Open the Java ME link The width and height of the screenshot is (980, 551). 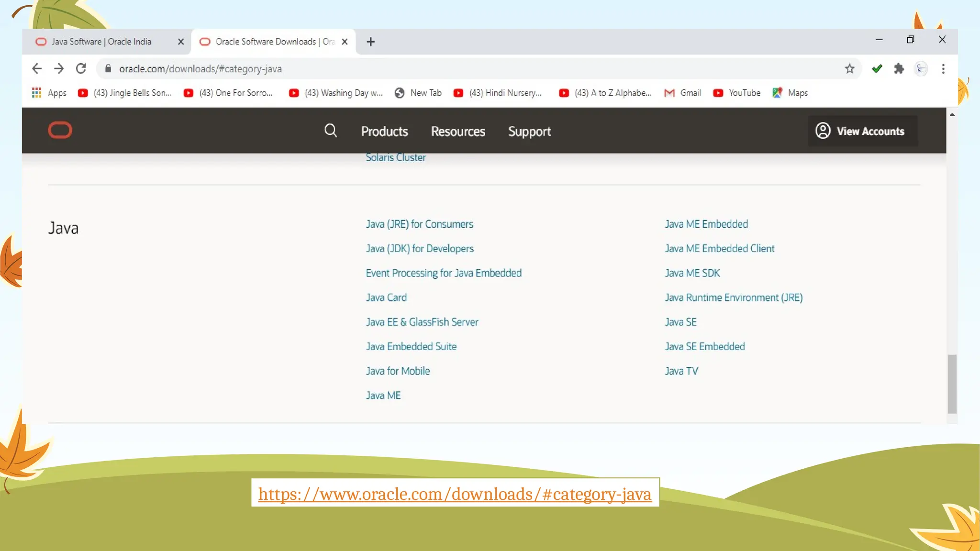click(x=383, y=396)
